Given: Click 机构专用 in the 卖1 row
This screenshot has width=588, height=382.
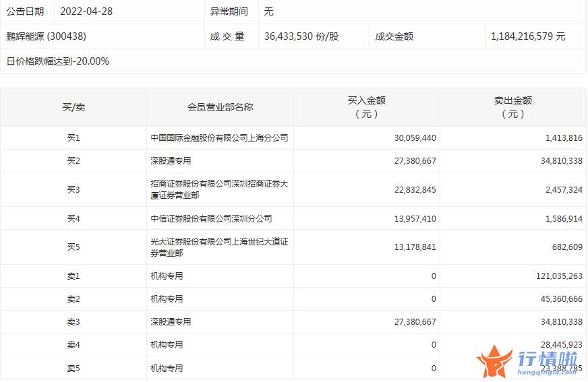Looking at the screenshot, I should coord(167,276).
